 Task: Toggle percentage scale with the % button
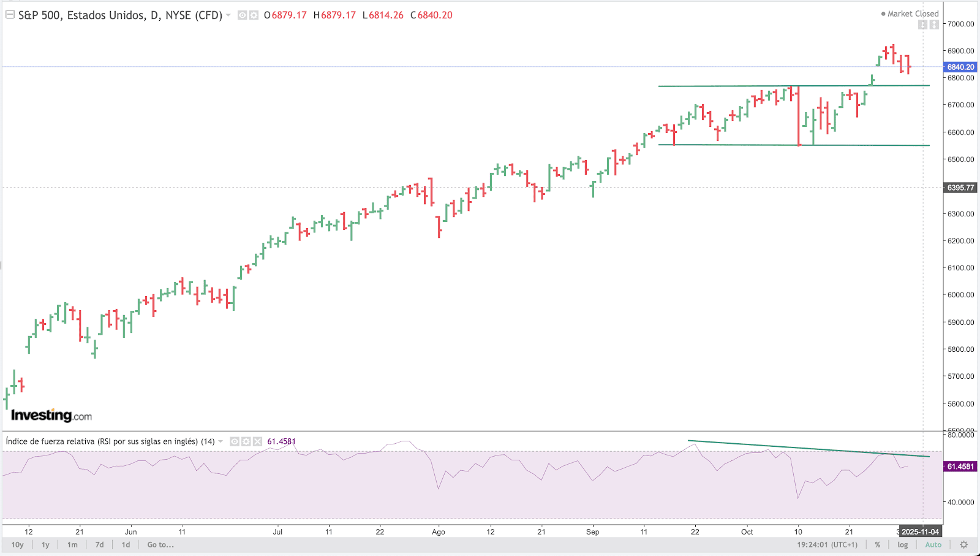878,544
